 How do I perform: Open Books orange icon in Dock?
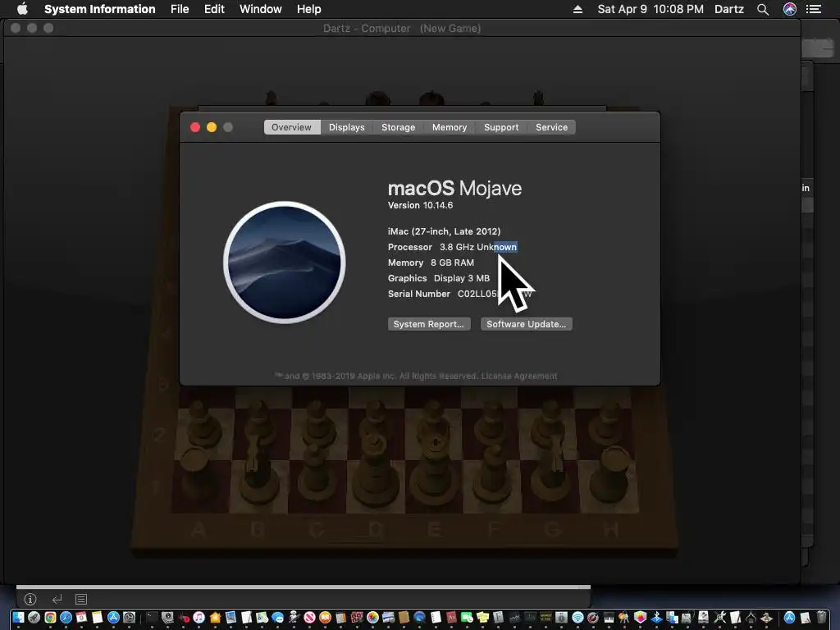[x=325, y=617]
